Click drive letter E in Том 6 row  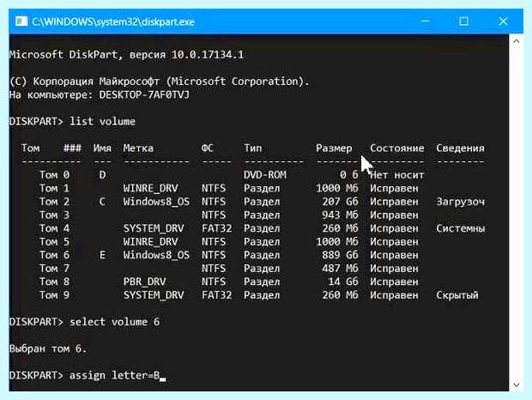click(102, 255)
